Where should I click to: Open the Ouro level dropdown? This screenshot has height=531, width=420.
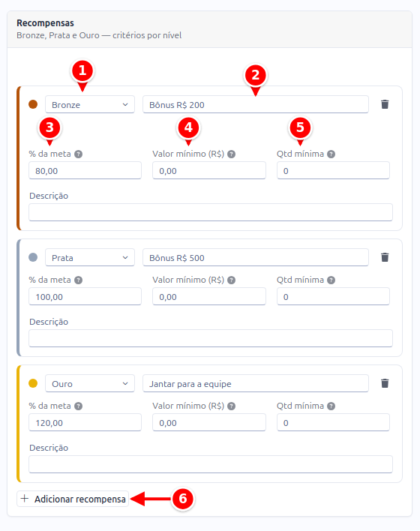pyautogui.click(x=90, y=384)
